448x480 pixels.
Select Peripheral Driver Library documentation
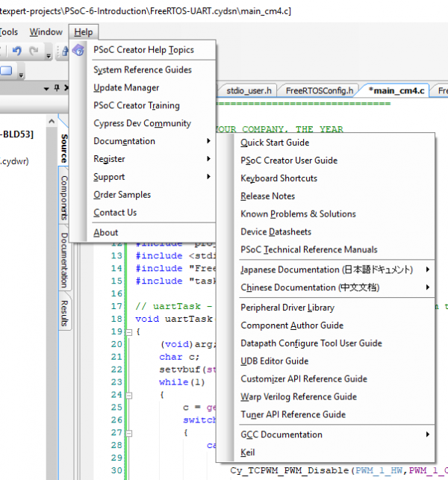point(287,308)
